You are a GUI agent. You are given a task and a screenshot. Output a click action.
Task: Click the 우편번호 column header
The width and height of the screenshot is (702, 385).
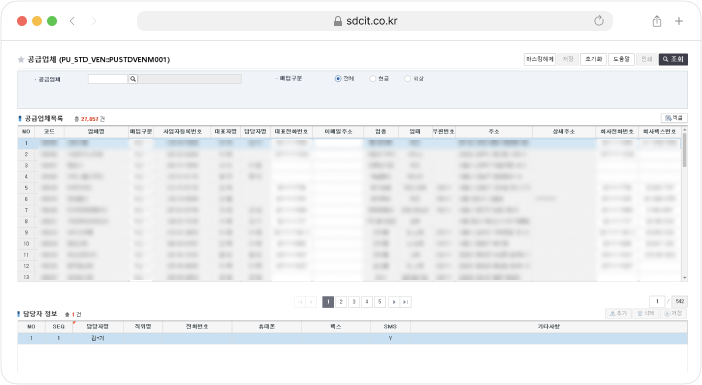click(443, 132)
